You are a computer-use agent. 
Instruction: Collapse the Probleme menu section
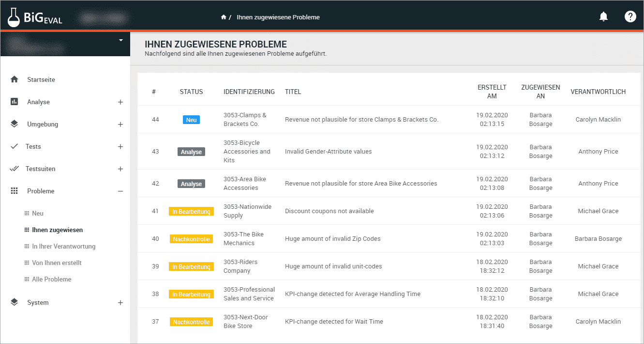(120, 191)
